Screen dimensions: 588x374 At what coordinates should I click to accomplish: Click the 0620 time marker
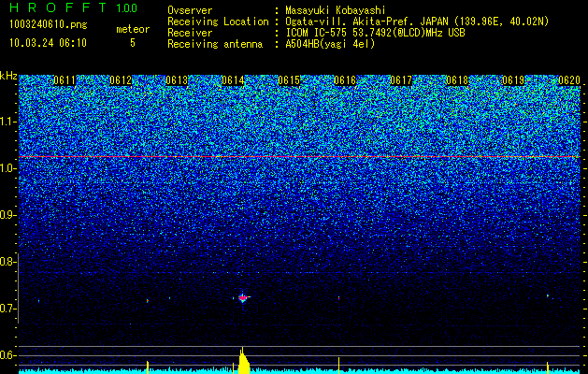click(569, 80)
